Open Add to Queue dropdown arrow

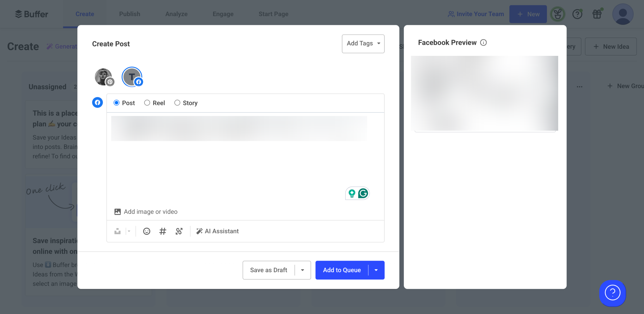[376, 270]
